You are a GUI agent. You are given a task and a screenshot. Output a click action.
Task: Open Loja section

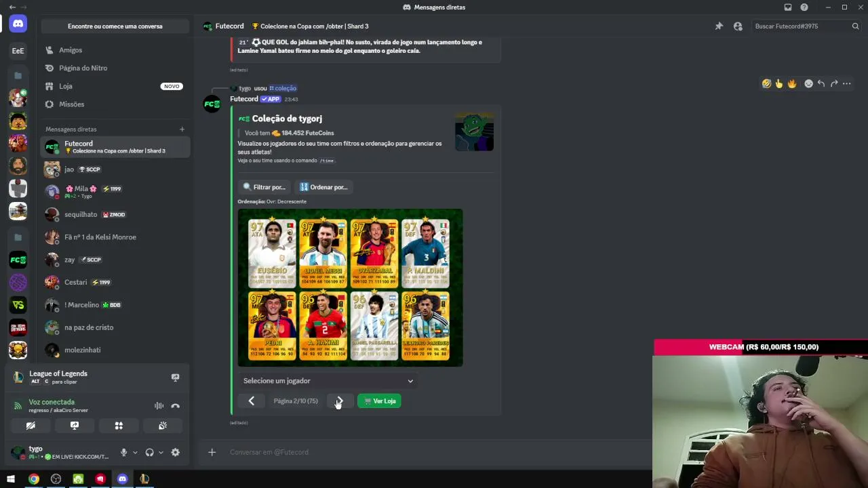click(115, 86)
